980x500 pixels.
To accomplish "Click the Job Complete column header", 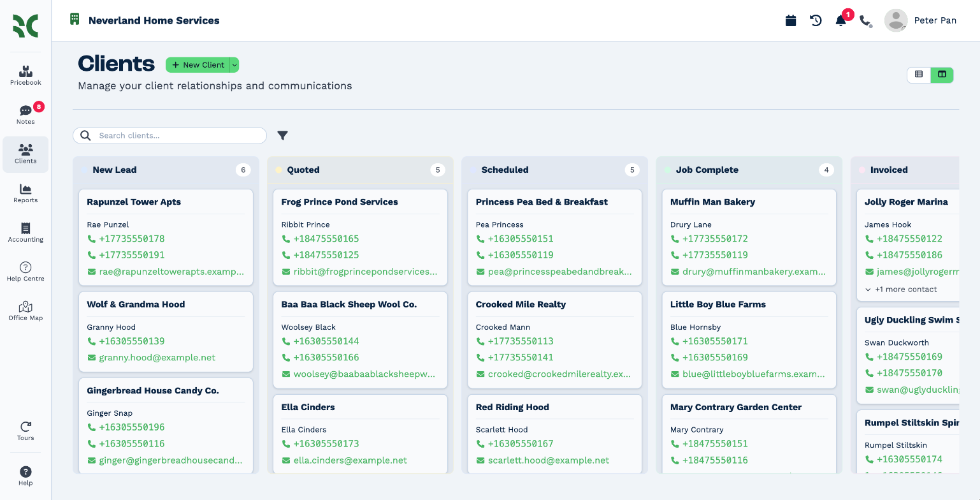I will click(x=749, y=170).
